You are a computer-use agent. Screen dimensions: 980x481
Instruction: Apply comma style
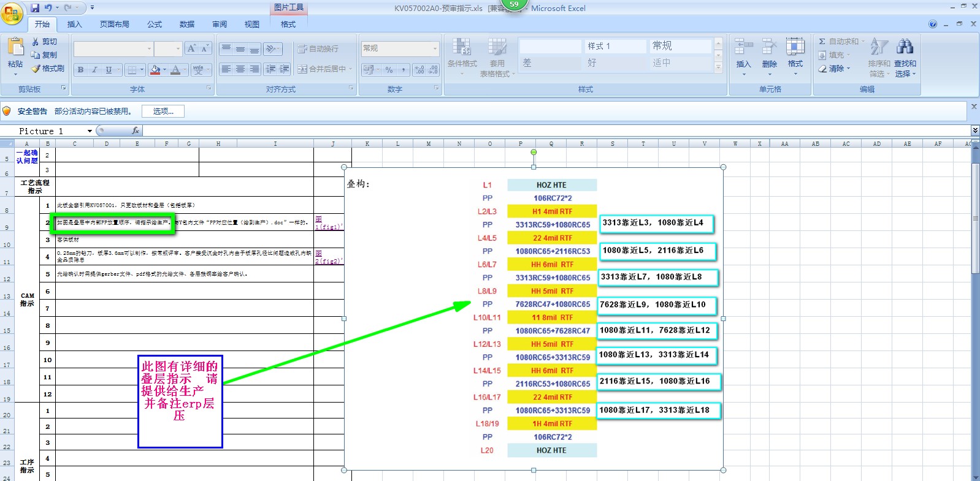pyautogui.click(x=403, y=70)
